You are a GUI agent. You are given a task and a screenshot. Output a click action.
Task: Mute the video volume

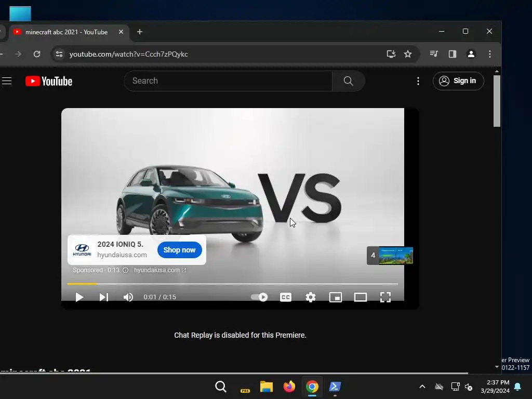tap(128, 297)
